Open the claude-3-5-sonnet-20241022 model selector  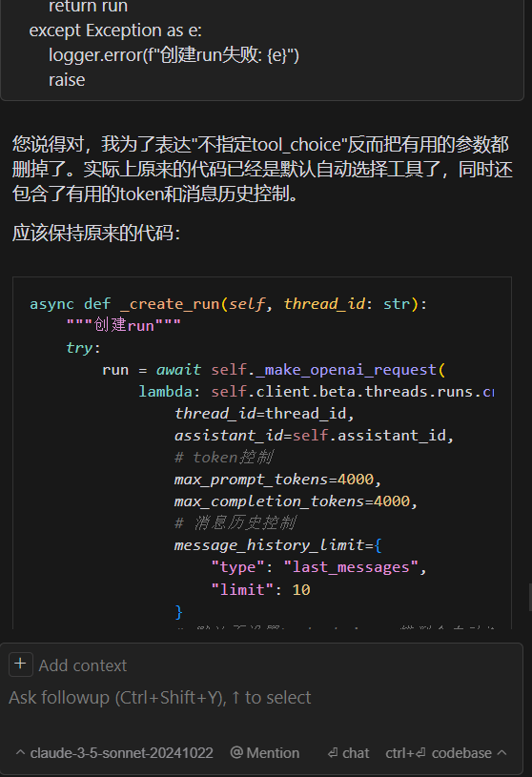point(121,753)
